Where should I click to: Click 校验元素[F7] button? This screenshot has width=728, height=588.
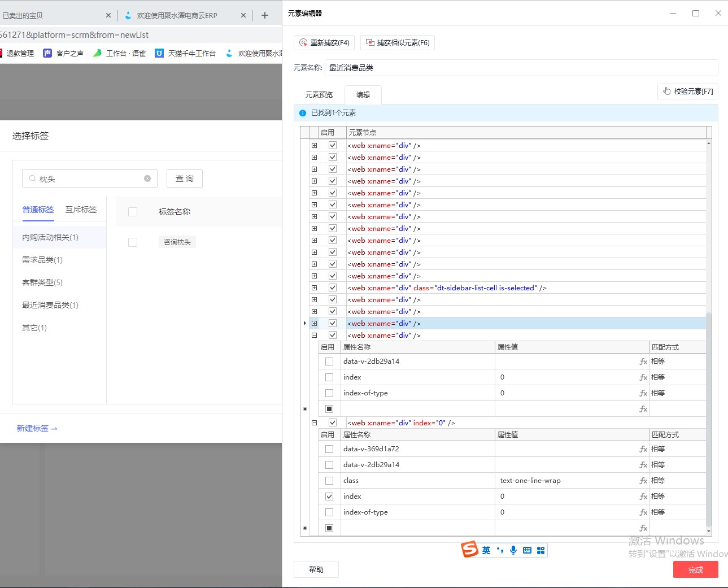coord(688,91)
